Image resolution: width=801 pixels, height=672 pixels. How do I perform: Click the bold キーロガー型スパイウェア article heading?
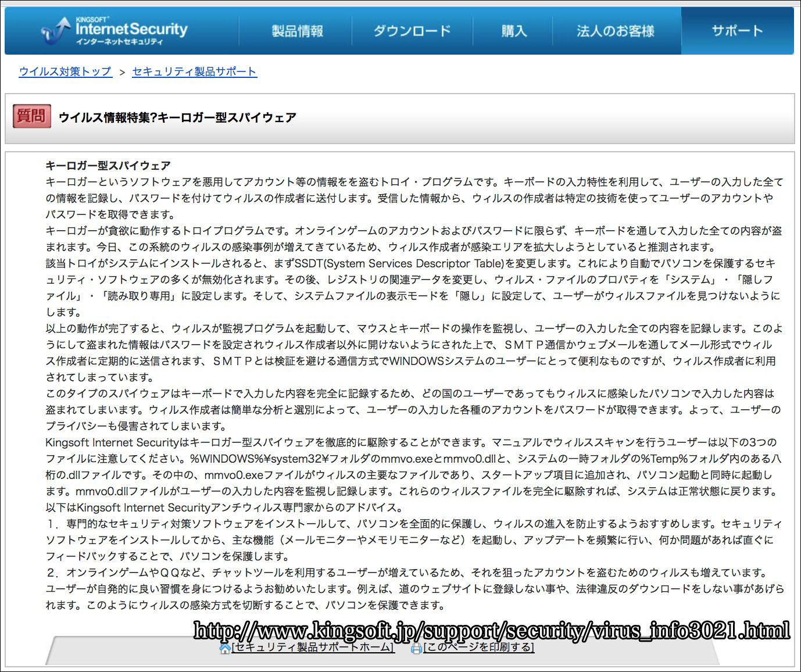108,166
